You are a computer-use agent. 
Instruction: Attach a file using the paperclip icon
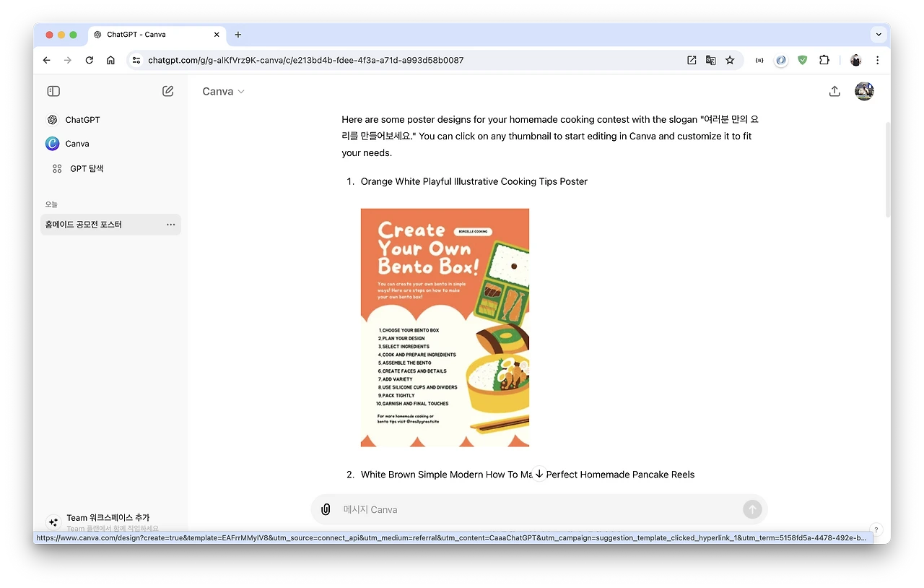tap(326, 509)
